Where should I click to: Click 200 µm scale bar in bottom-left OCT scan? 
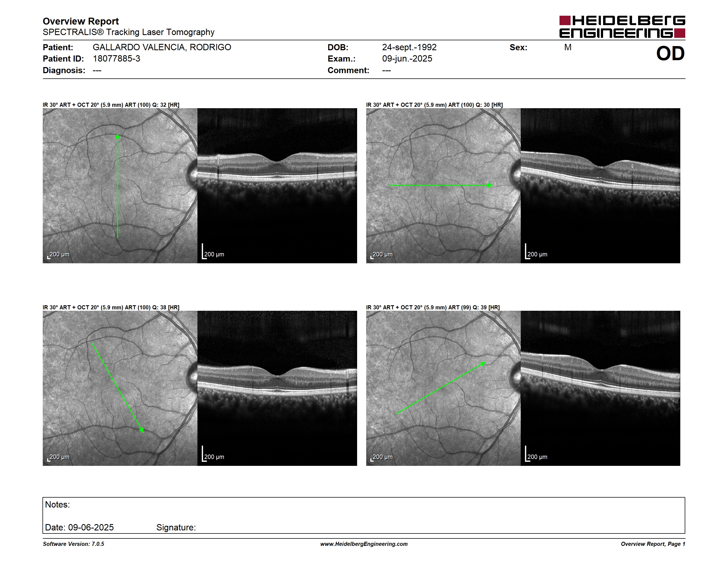(213, 454)
